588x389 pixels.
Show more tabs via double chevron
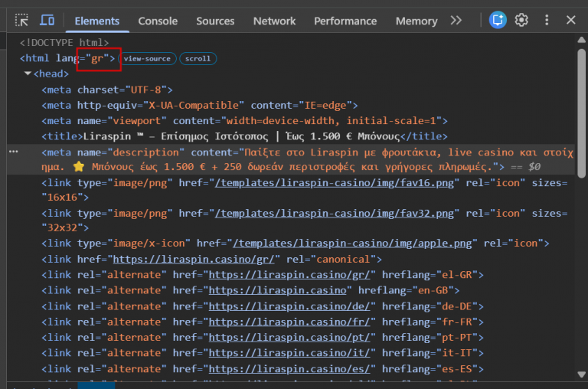point(456,20)
